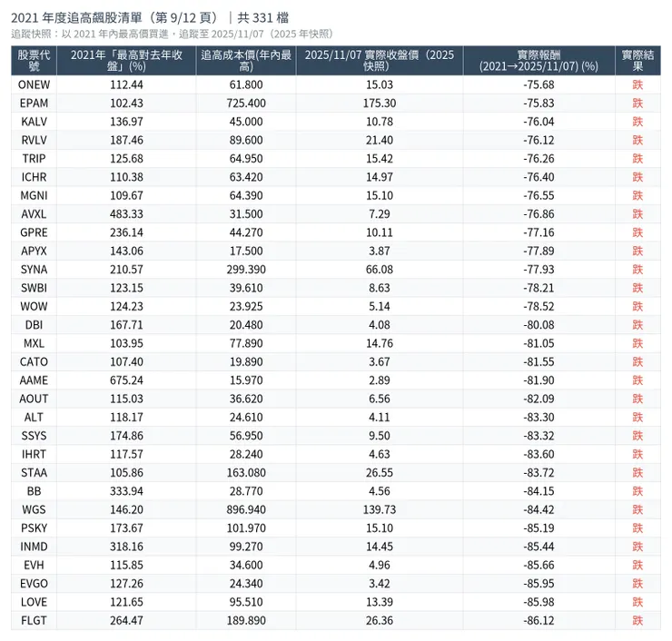Select the EVGO ticker cell
The image size is (672, 641).
pyautogui.click(x=34, y=584)
